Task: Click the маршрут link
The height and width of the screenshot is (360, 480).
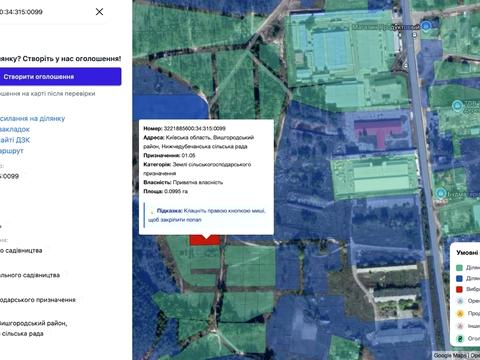Action: (x=12, y=151)
